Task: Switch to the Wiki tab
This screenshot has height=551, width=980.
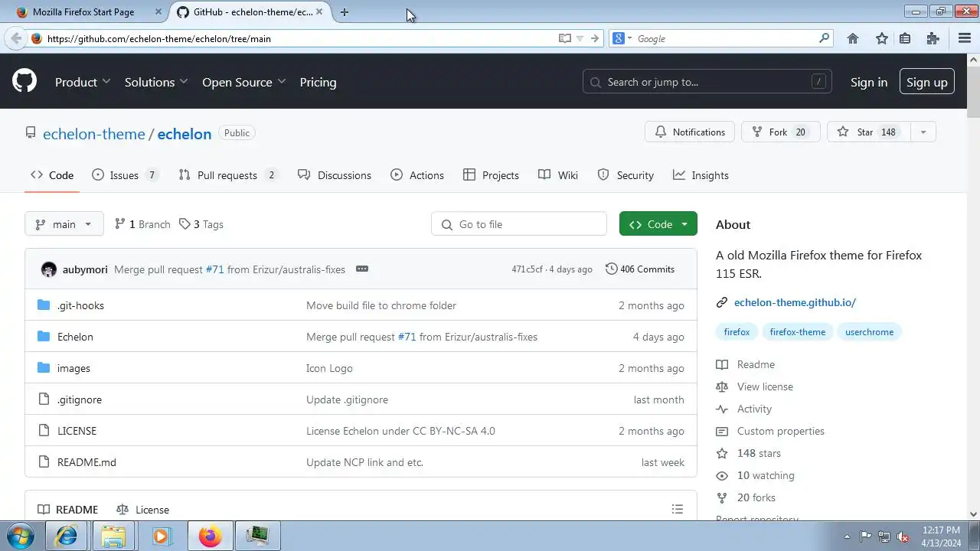Action: (558, 175)
